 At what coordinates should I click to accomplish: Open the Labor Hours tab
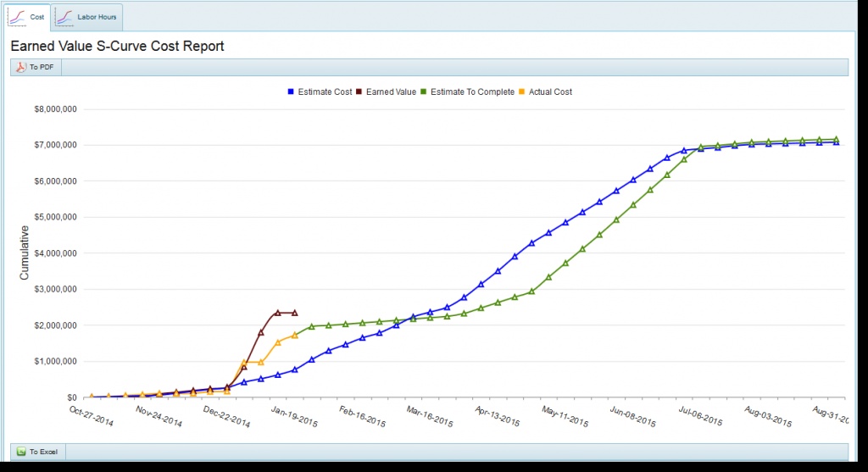click(x=88, y=17)
